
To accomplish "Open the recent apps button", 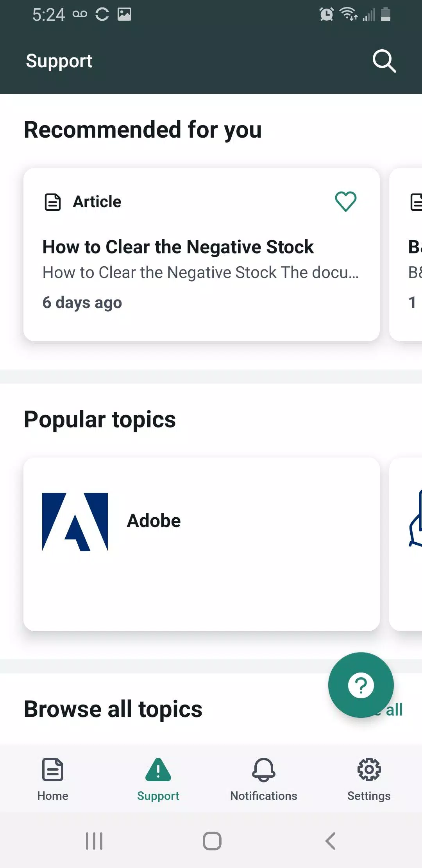I will coord(94,841).
